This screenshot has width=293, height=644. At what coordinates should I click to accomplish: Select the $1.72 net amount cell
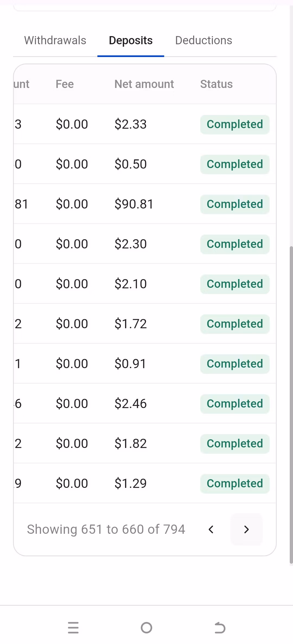(x=130, y=324)
